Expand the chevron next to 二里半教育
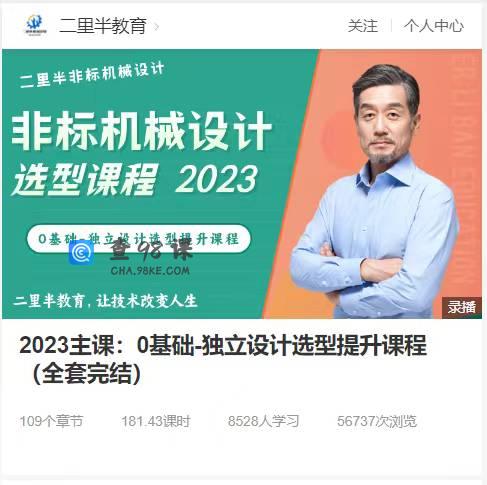 point(156,26)
